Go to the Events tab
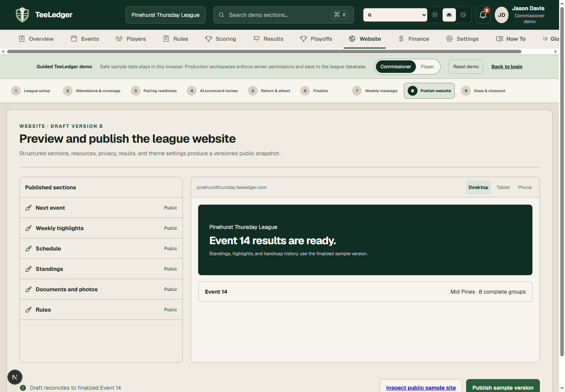The width and height of the screenshot is (565, 392). point(85,39)
